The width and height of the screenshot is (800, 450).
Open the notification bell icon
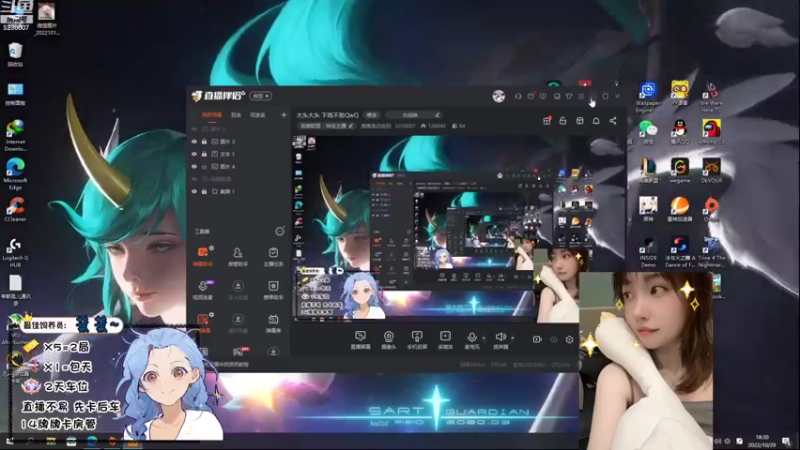(596, 121)
